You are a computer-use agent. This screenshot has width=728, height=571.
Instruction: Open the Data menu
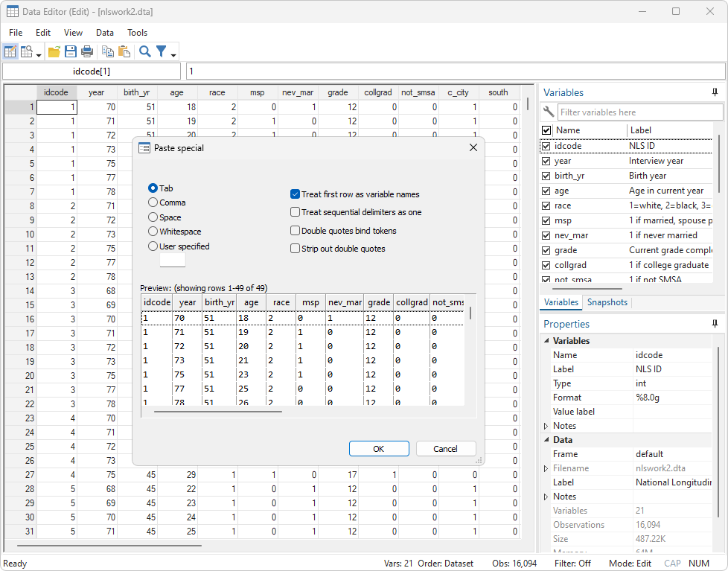(104, 32)
